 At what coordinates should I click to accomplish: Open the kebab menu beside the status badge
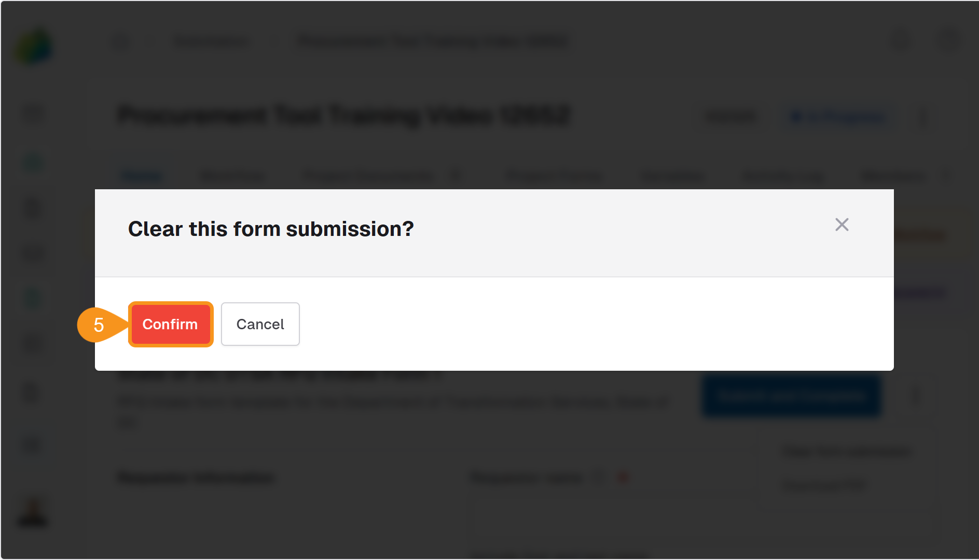coord(923,117)
